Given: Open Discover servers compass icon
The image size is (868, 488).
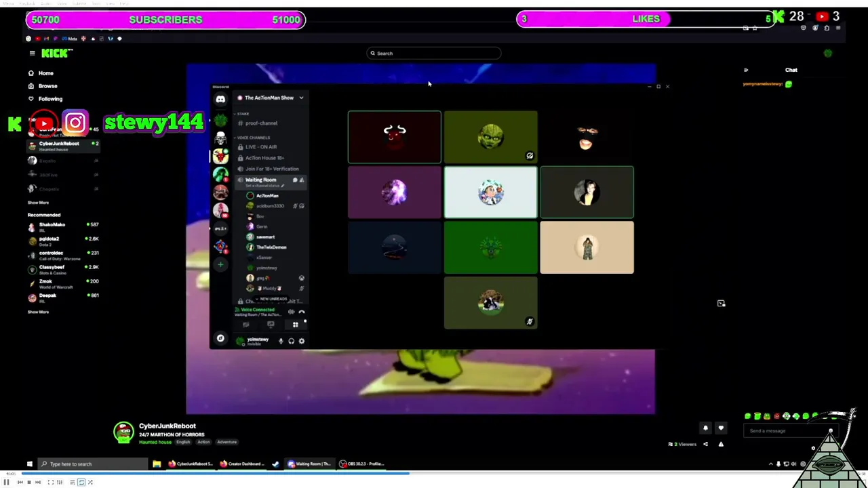Looking at the screenshot, I should [x=220, y=338].
